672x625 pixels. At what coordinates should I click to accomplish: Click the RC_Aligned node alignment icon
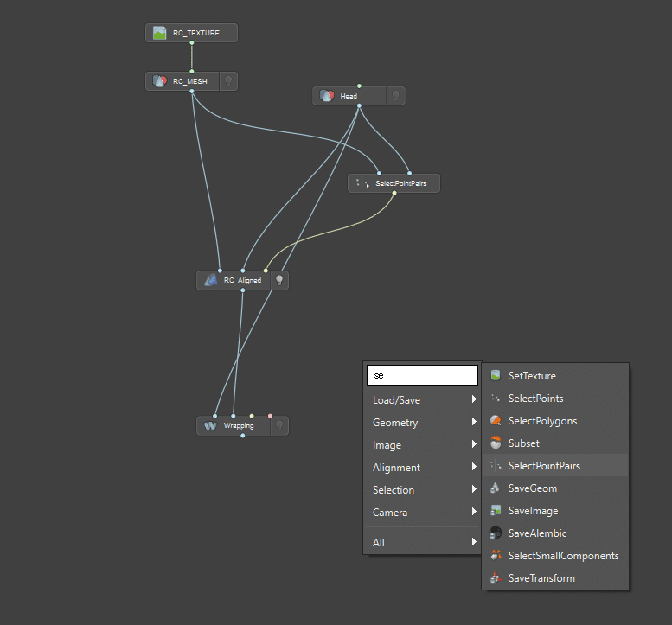(x=210, y=280)
